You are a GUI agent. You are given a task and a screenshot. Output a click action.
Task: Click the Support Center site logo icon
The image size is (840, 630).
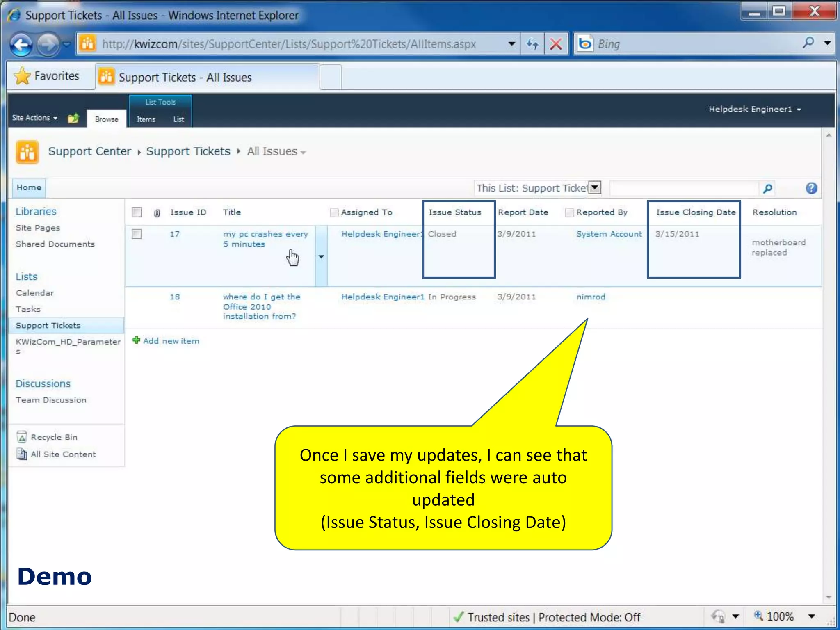coord(27,152)
